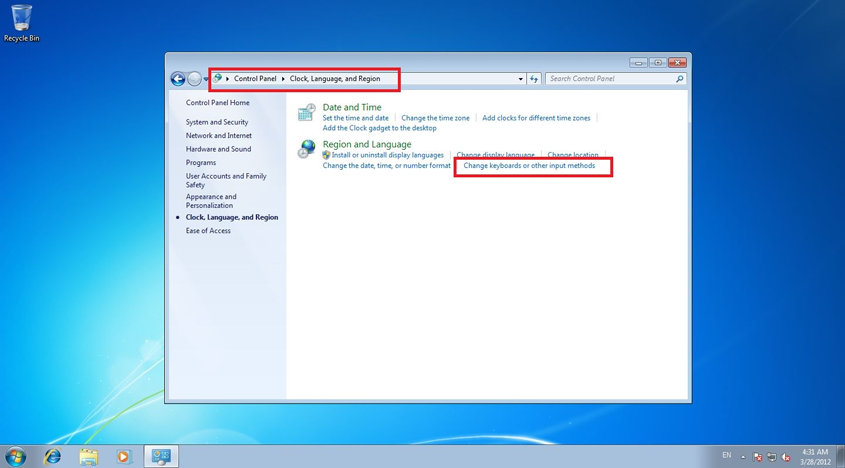Open the Region and Language heading
Viewport: 845px width, 468px height.
(x=367, y=144)
